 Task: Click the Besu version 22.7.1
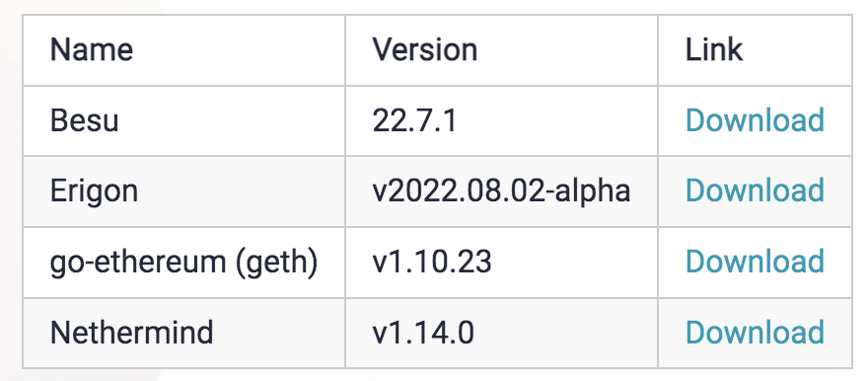pos(414,120)
